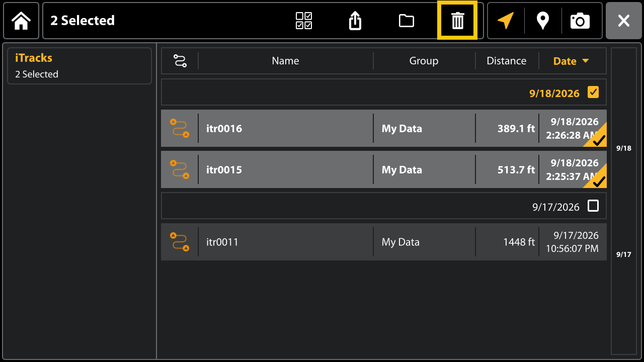
Task: Open the iTracks category tab
Action: pos(79,66)
